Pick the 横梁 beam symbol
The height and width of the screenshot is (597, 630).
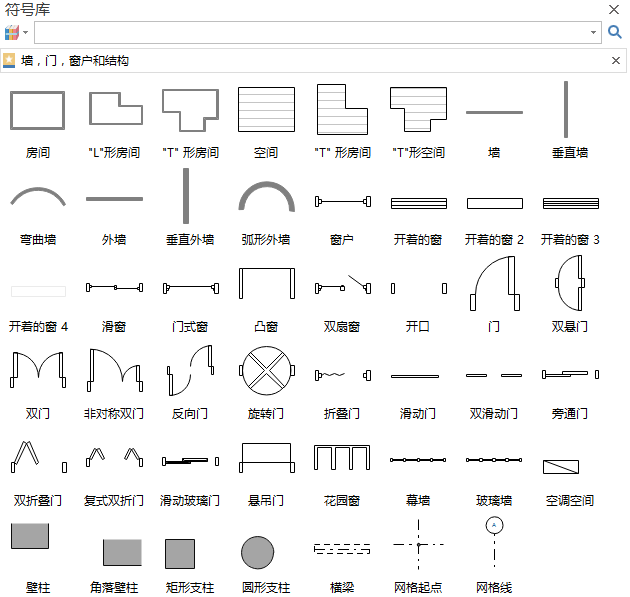click(x=342, y=549)
